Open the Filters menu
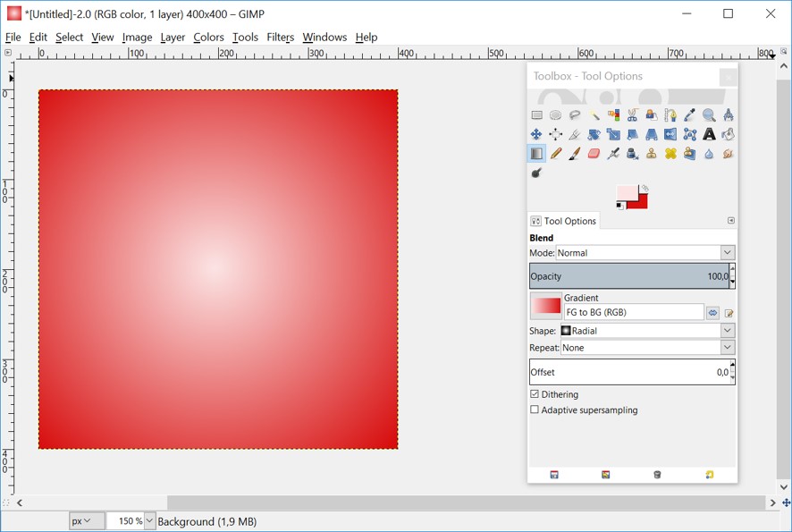Image resolution: width=792 pixels, height=532 pixels. pyautogui.click(x=281, y=37)
